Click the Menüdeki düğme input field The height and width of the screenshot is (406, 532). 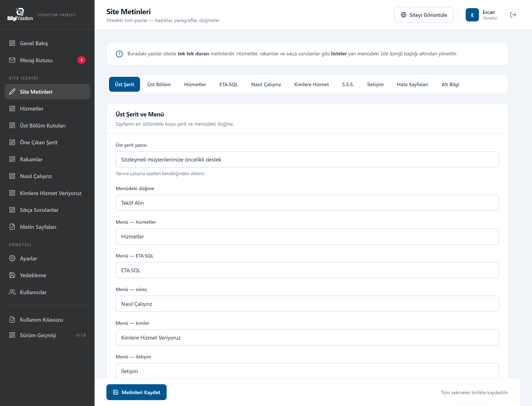click(307, 203)
